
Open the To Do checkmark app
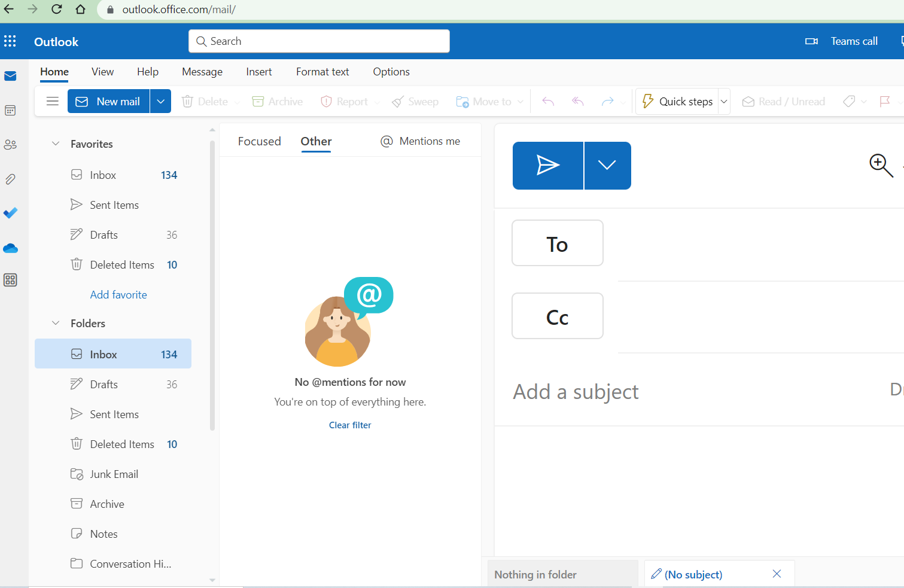click(x=10, y=213)
